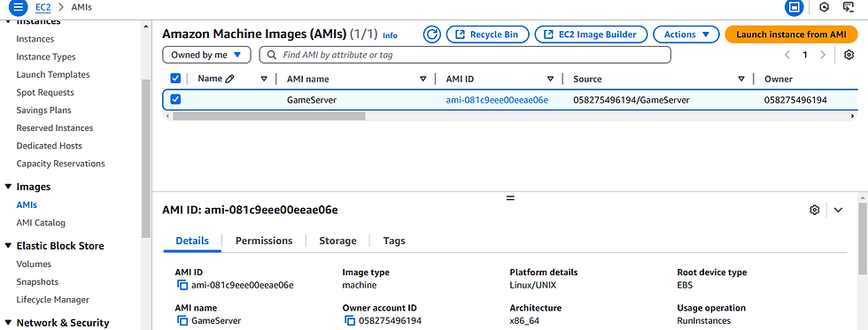Open Launch Templates in the sidebar
This screenshot has width=868, height=330.
(x=53, y=74)
